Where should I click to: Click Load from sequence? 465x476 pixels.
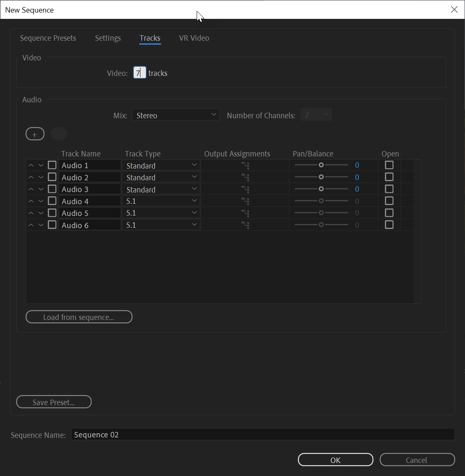point(79,317)
